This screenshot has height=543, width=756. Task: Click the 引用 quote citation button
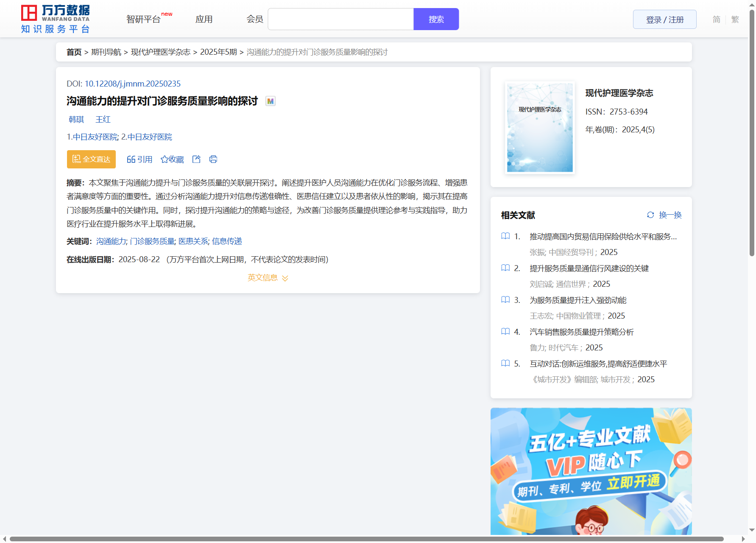click(139, 159)
